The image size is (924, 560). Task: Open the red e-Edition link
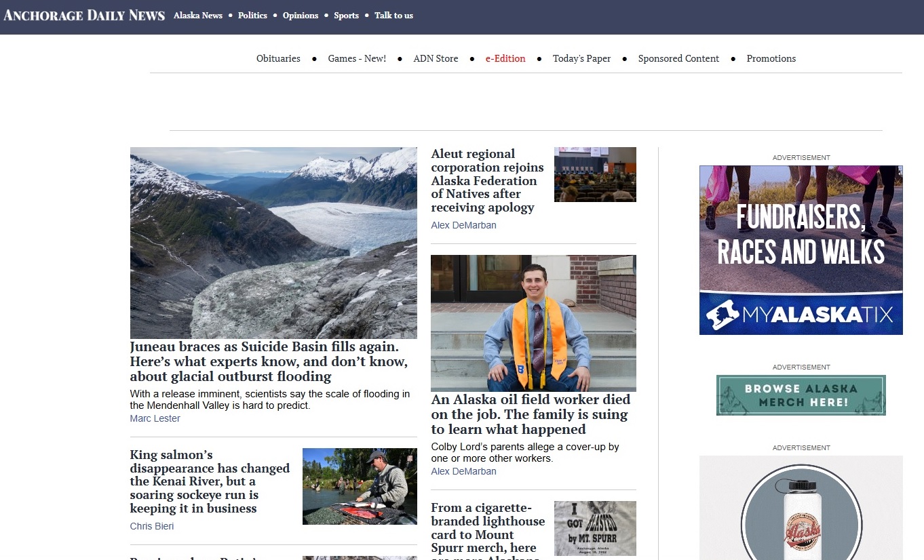[505, 59]
